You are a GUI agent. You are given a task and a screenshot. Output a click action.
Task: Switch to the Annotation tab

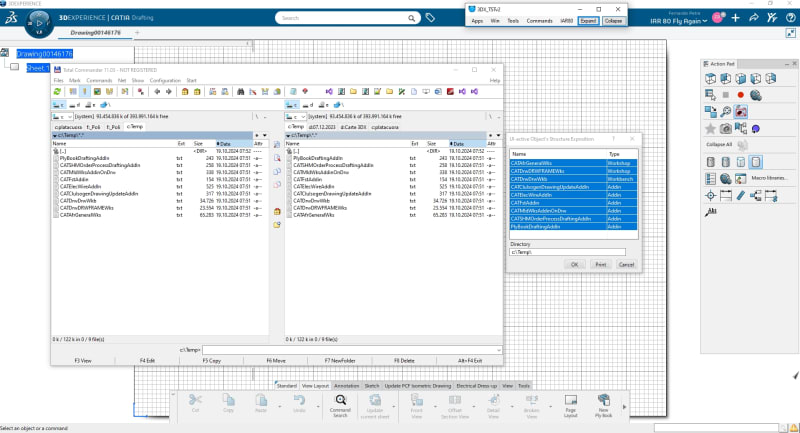(x=346, y=386)
